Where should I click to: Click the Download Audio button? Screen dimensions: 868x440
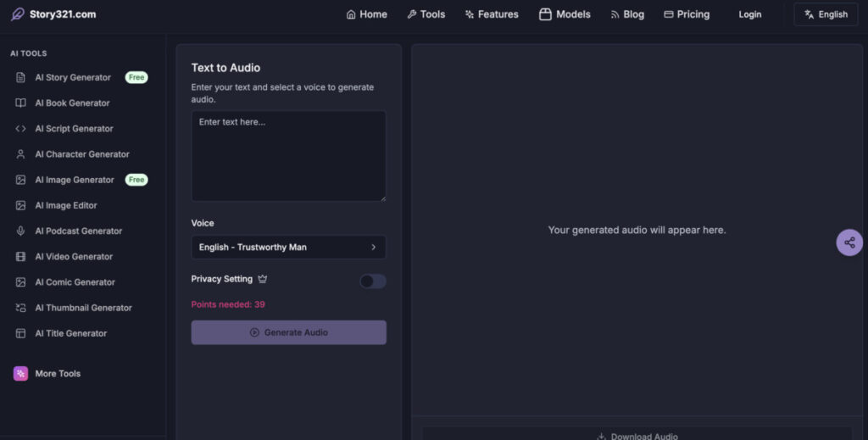point(637,436)
